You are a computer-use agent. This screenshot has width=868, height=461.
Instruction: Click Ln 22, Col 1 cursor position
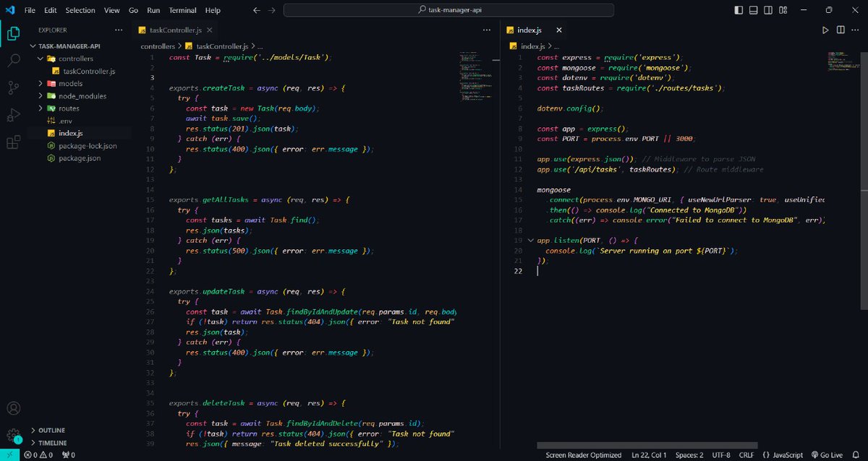(x=650, y=455)
